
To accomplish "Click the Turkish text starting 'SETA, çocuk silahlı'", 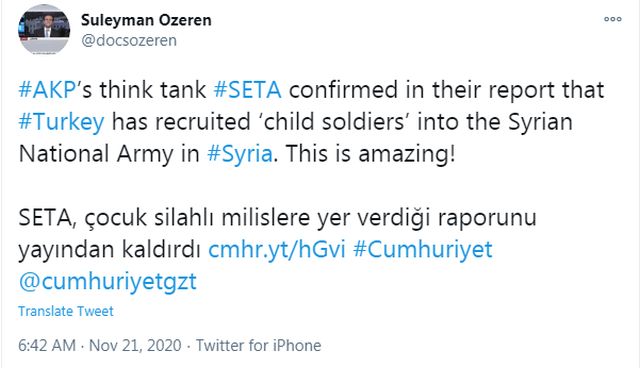I will click(x=277, y=233).
